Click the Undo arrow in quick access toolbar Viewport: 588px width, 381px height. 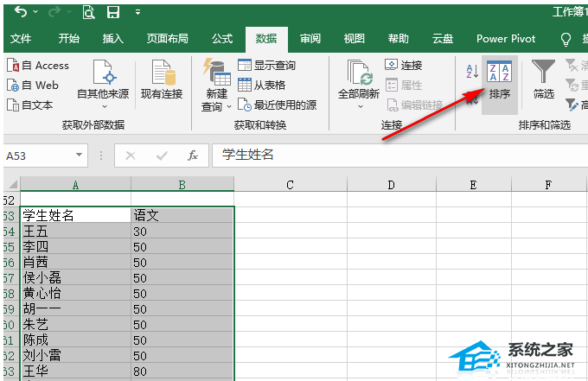[21, 12]
